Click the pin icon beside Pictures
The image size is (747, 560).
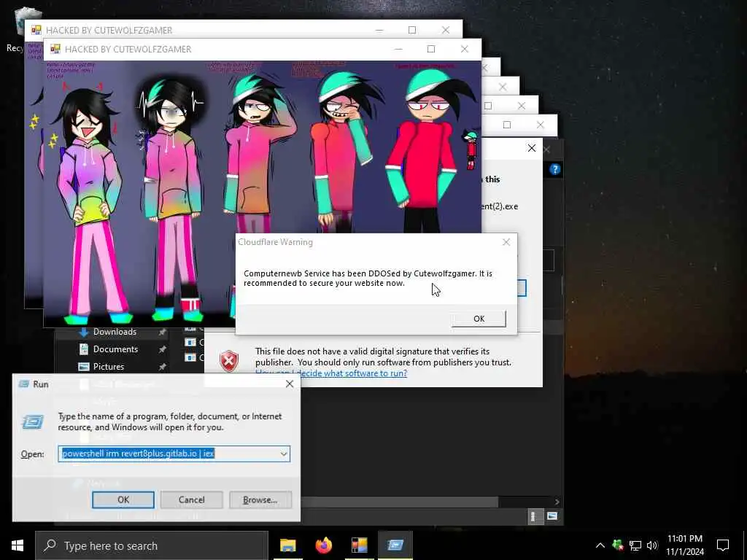tap(162, 367)
